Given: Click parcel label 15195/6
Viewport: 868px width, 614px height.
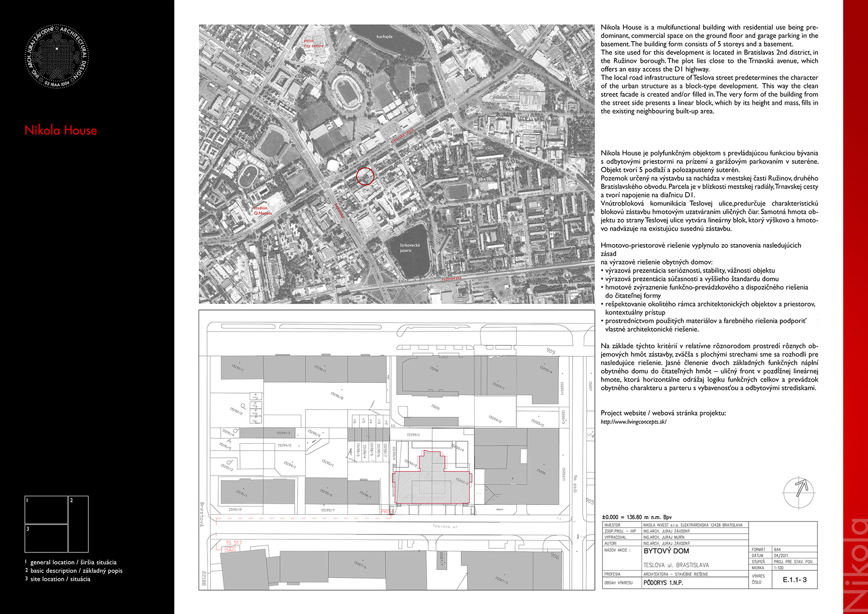Looking at the screenshot, I should tap(326, 492).
